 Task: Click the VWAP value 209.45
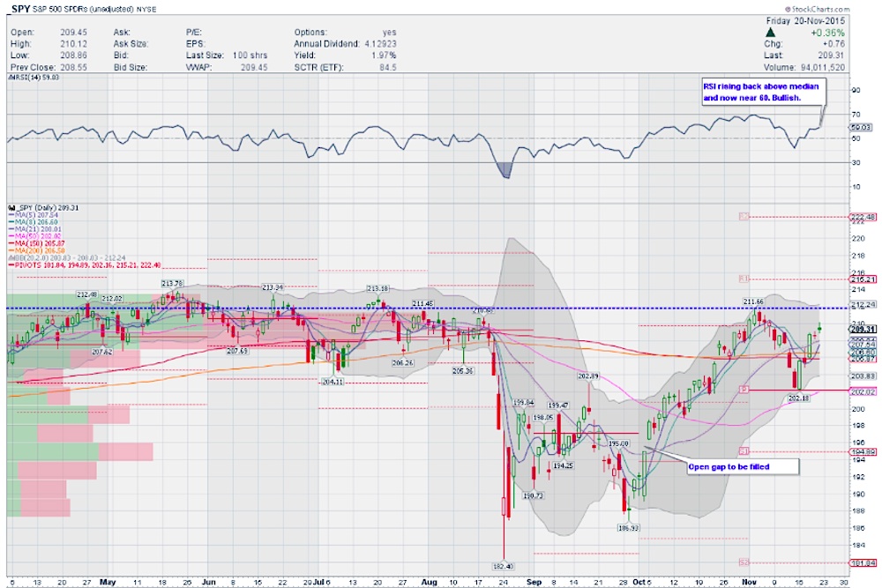pos(254,68)
